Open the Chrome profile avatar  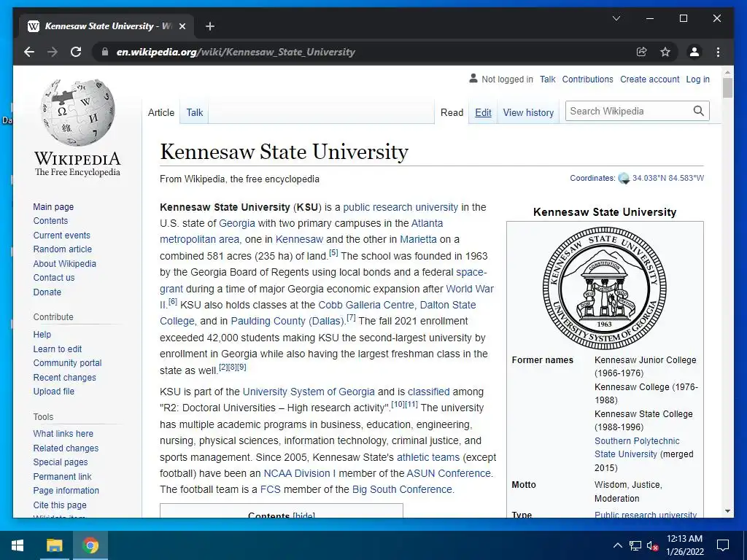[694, 52]
